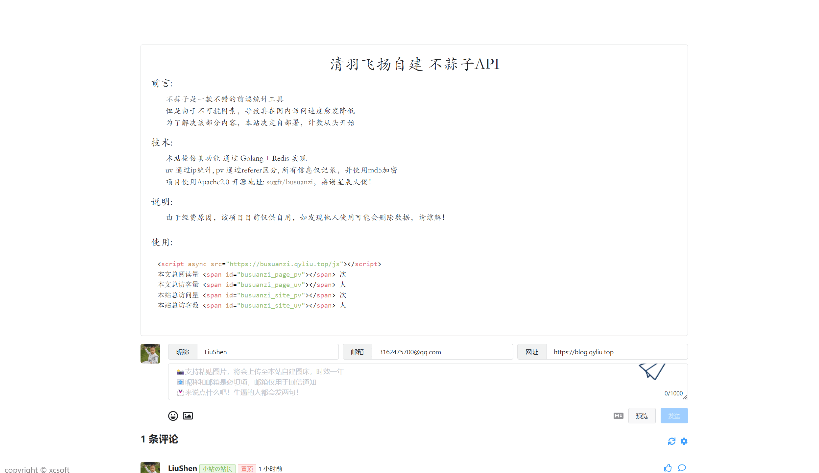Open the emoji picker in comment box

point(173,415)
